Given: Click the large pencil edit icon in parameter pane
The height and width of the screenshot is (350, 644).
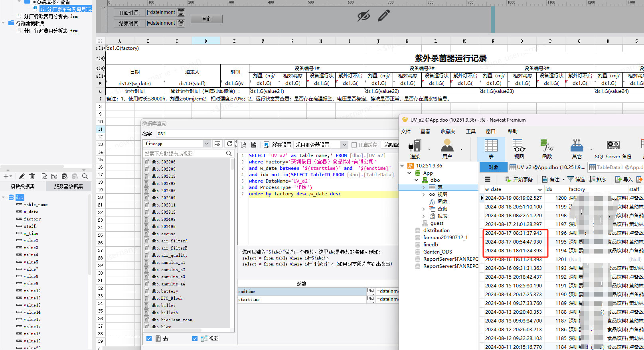Looking at the screenshot, I should click(383, 16).
